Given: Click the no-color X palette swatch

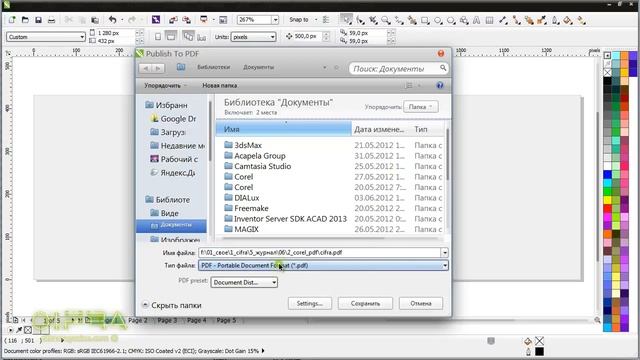Looking at the screenshot, I should [607, 72].
